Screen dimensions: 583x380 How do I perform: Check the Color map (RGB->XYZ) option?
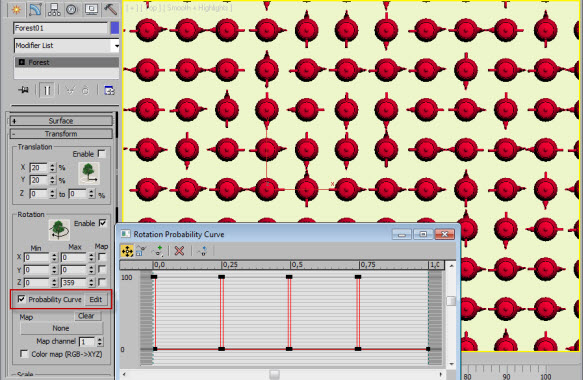[x=24, y=354]
